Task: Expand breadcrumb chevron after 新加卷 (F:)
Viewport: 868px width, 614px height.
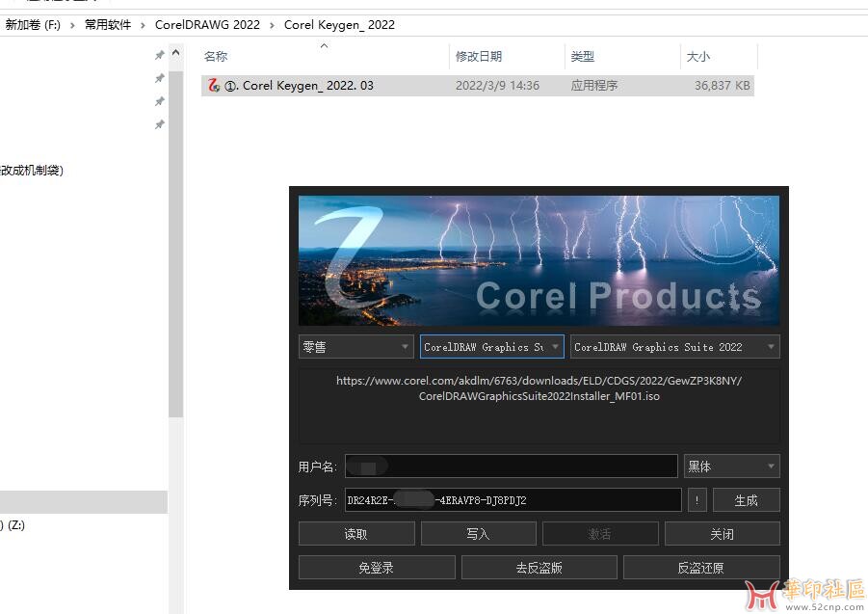Action: coord(72,25)
